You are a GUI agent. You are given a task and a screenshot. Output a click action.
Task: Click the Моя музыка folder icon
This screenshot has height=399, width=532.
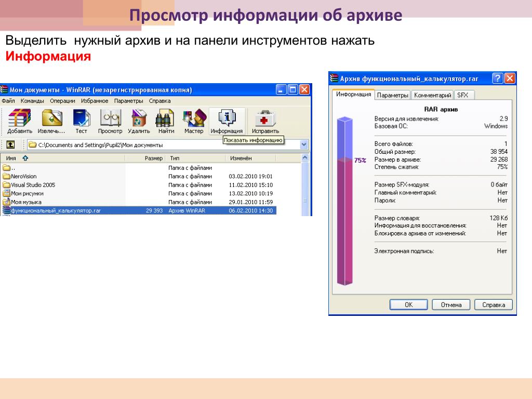pyautogui.click(x=6, y=202)
